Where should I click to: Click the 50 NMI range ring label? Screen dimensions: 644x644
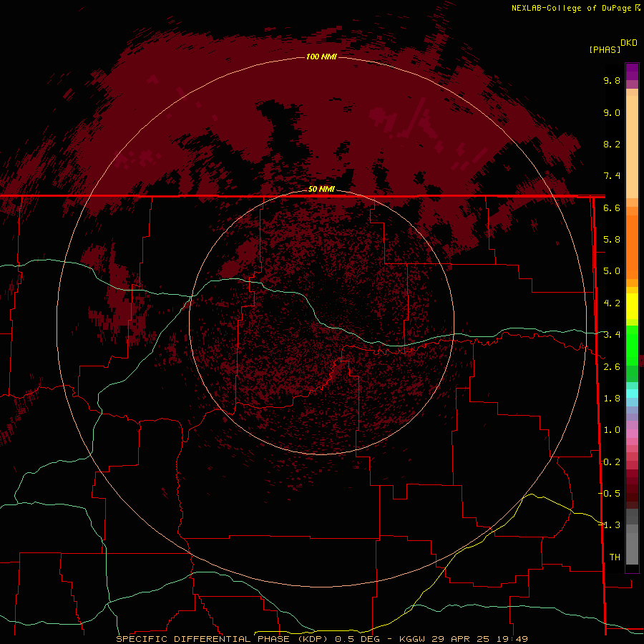(321, 189)
